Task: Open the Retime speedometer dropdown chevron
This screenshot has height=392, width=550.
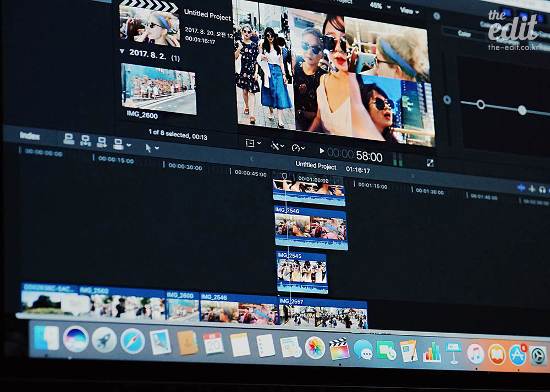Action: pos(302,148)
